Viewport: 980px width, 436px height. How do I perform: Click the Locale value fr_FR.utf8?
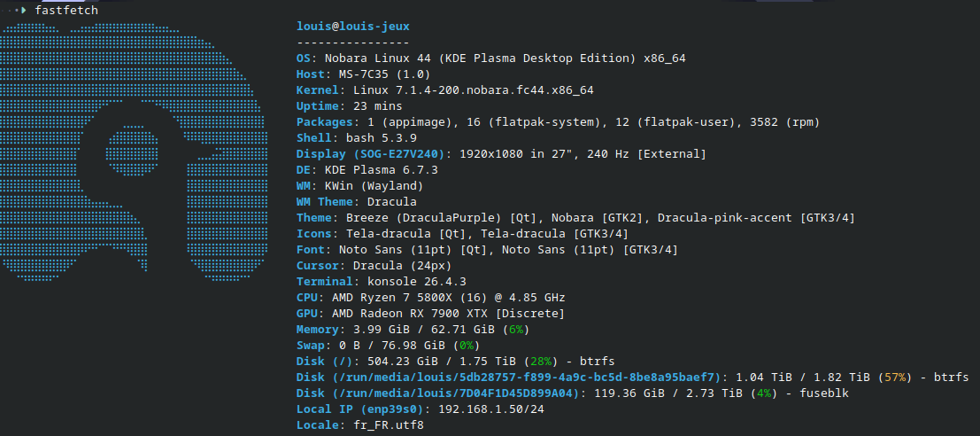click(x=388, y=425)
